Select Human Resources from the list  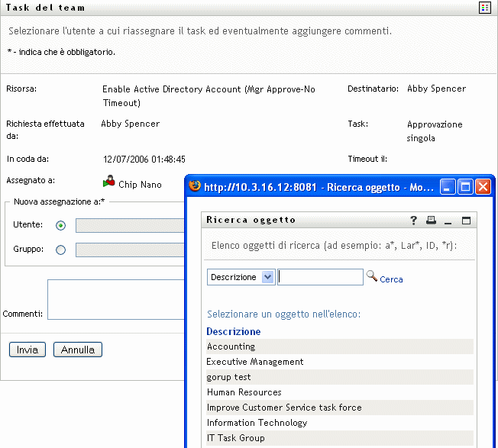point(340,392)
